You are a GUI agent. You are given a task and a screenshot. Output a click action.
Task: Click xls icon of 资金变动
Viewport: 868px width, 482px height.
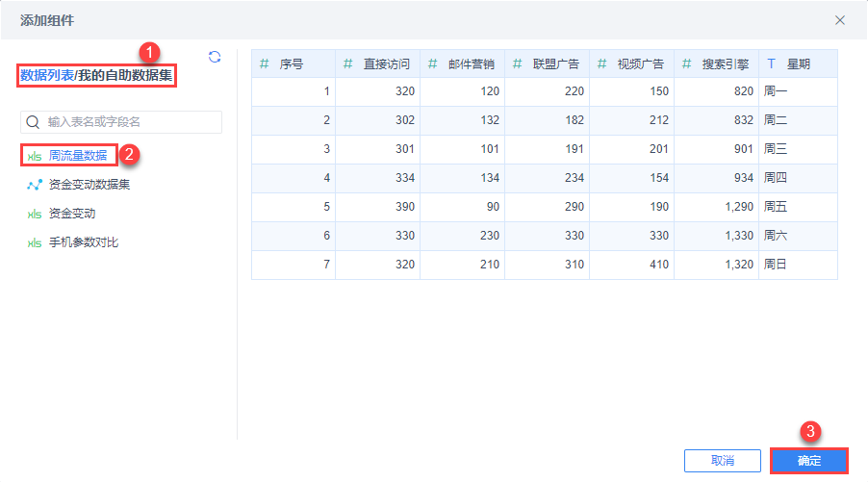(35, 215)
